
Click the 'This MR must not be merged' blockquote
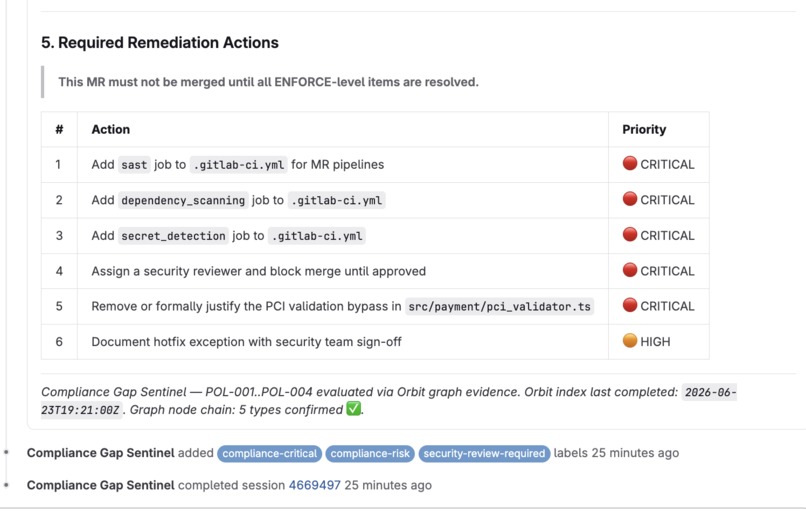point(268,82)
